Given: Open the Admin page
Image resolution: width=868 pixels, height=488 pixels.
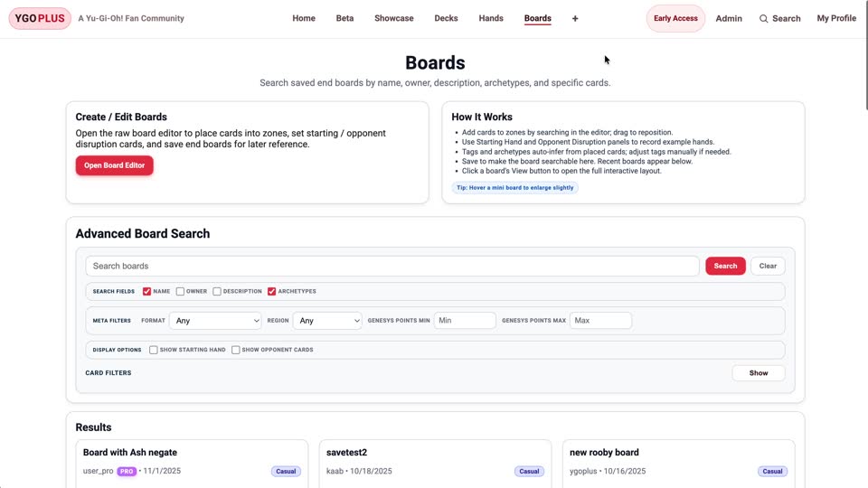Looking at the screenshot, I should pyautogui.click(x=729, y=18).
